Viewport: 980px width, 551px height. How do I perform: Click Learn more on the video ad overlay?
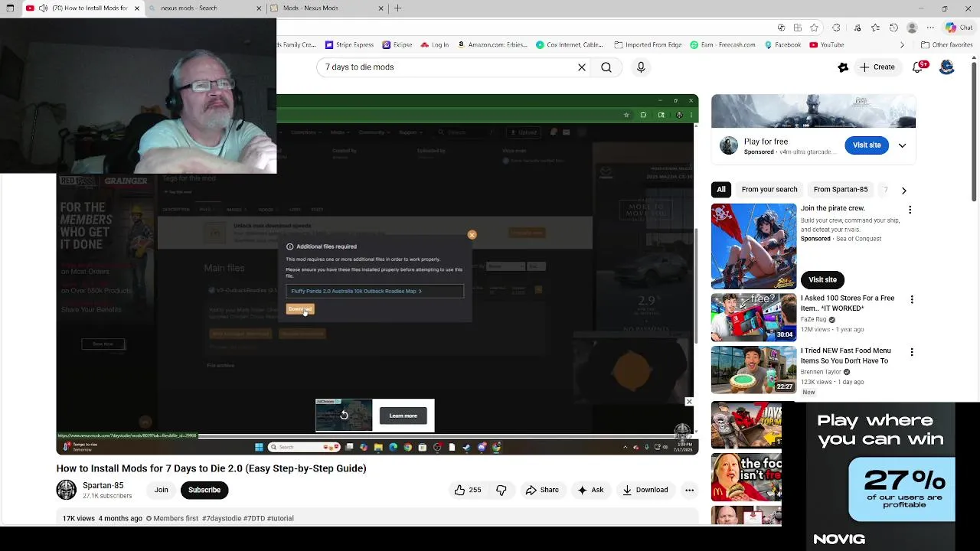coord(403,416)
